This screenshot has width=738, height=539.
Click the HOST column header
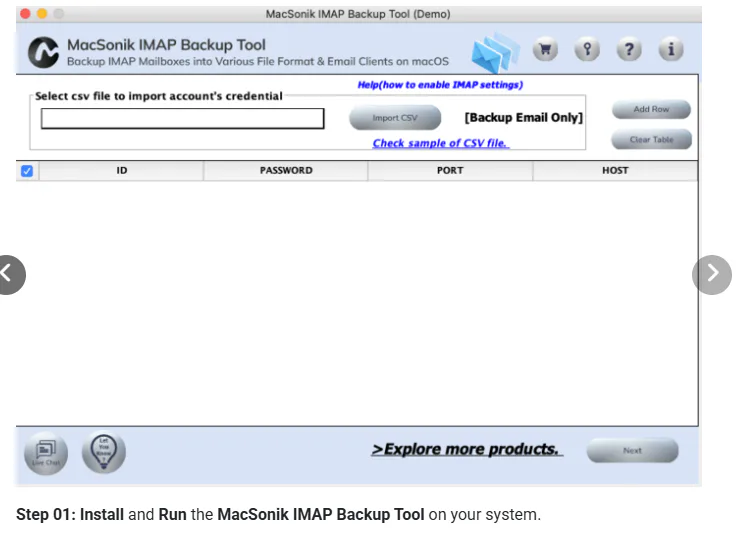click(x=615, y=170)
